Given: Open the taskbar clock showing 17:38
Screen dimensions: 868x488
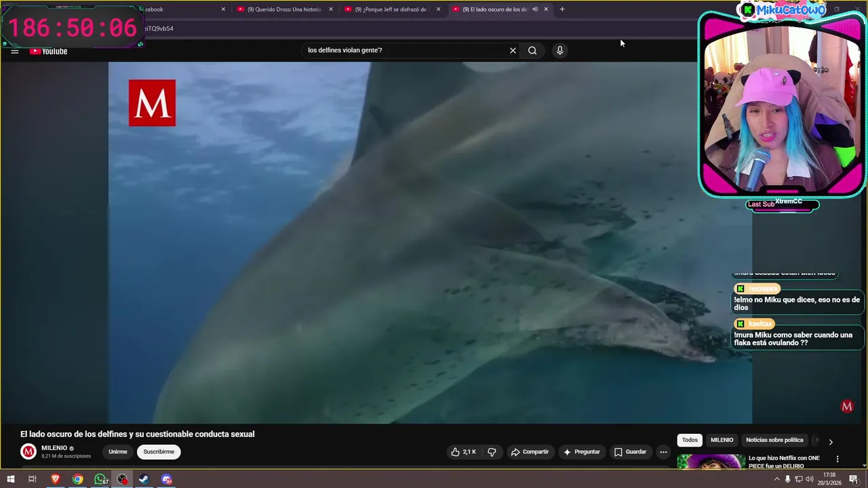Looking at the screenshot, I should click(x=829, y=479).
